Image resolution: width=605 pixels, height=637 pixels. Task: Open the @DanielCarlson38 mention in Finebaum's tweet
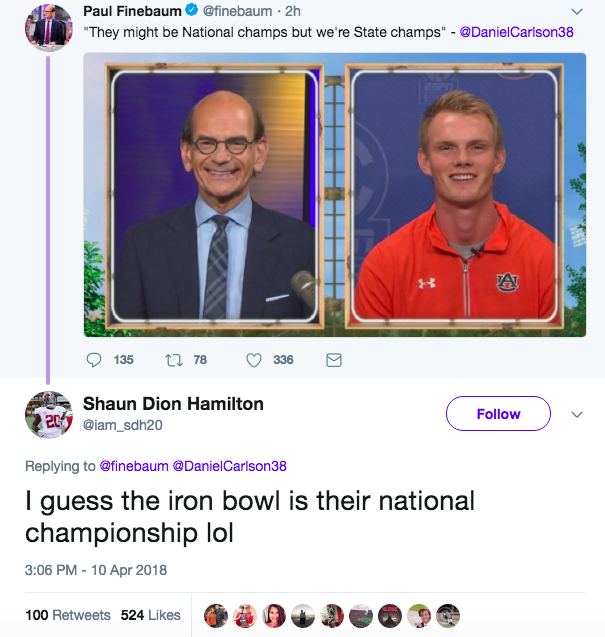coord(516,32)
